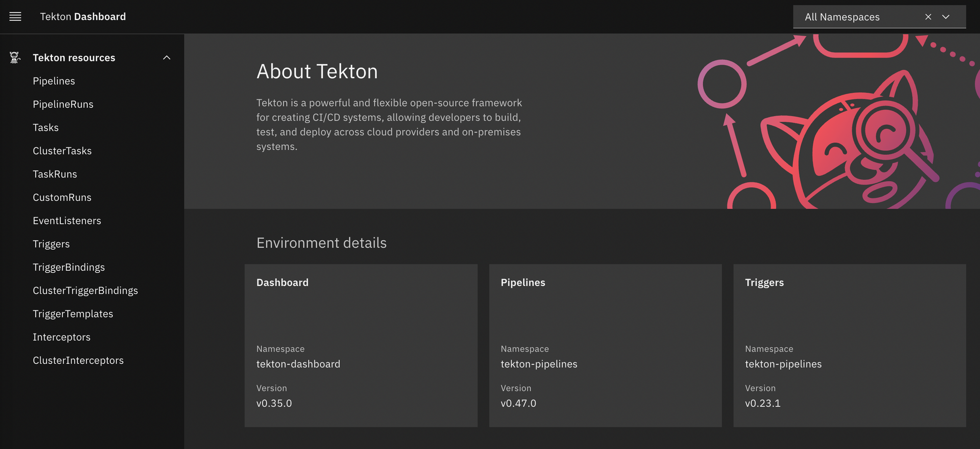Open Pipelines in the sidebar
This screenshot has width=980, height=449.
(x=54, y=81)
